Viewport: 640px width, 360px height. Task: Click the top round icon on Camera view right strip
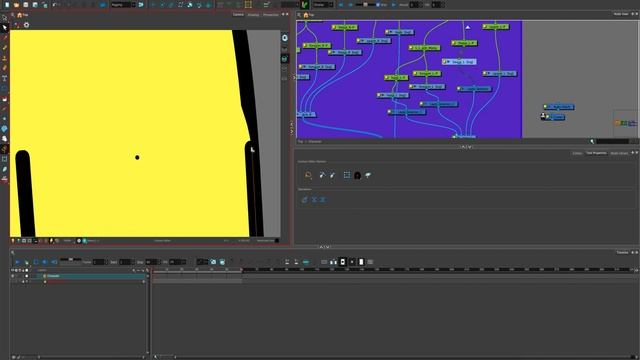point(284,38)
